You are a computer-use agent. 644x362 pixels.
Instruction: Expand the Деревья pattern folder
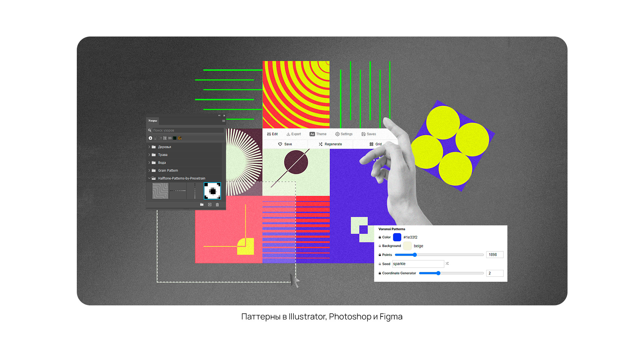[x=149, y=147]
